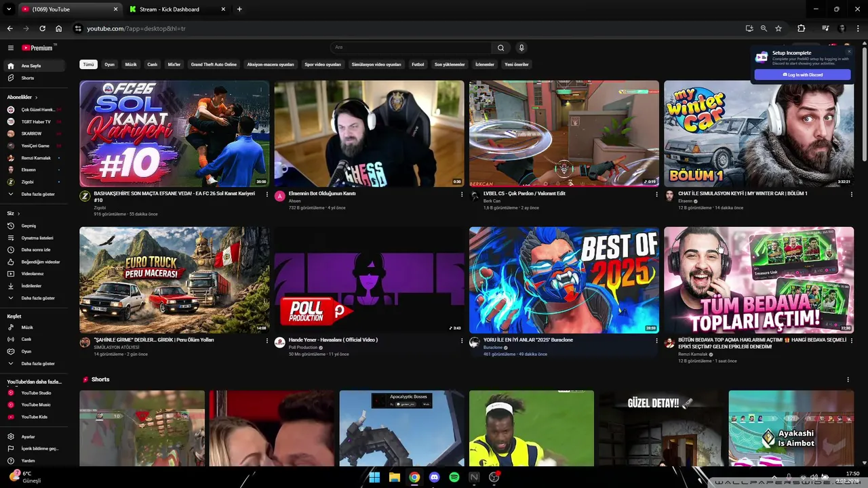Click the browser Extensions puzzle icon
Image resolution: width=868 pixels, height=488 pixels.
[x=801, y=28]
